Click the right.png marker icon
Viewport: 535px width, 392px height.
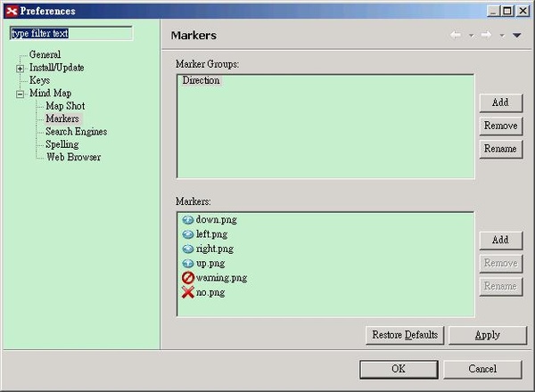(x=187, y=249)
